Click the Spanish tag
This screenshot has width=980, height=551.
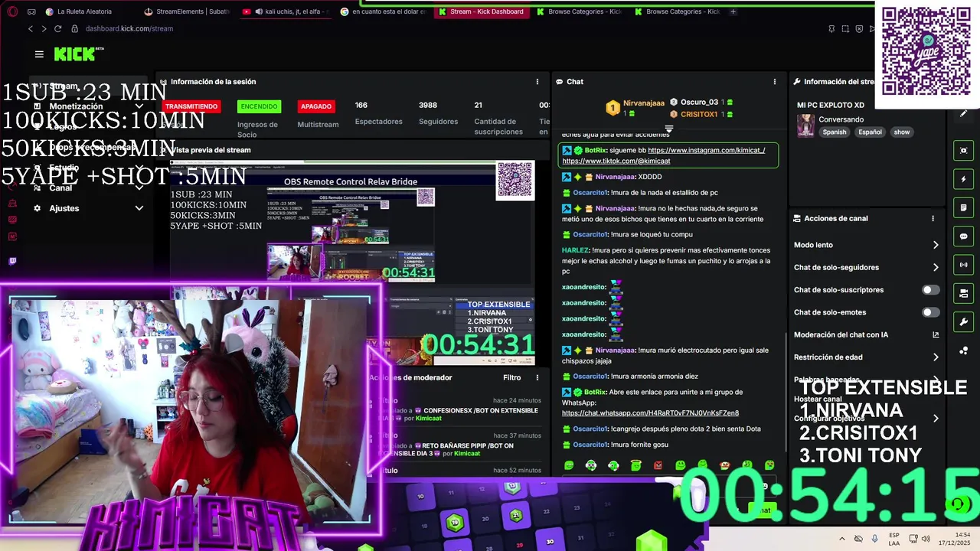pyautogui.click(x=835, y=132)
